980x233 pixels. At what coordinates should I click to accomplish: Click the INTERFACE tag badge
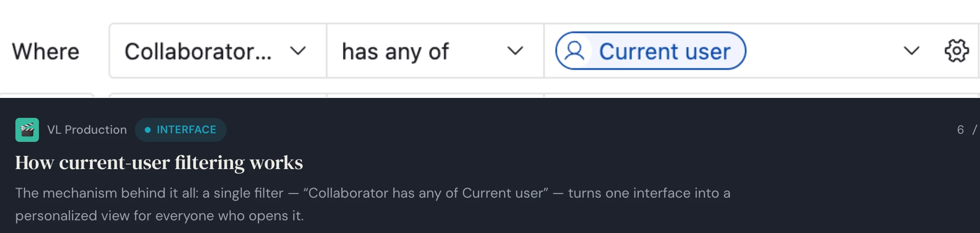pyautogui.click(x=181, y=130)
